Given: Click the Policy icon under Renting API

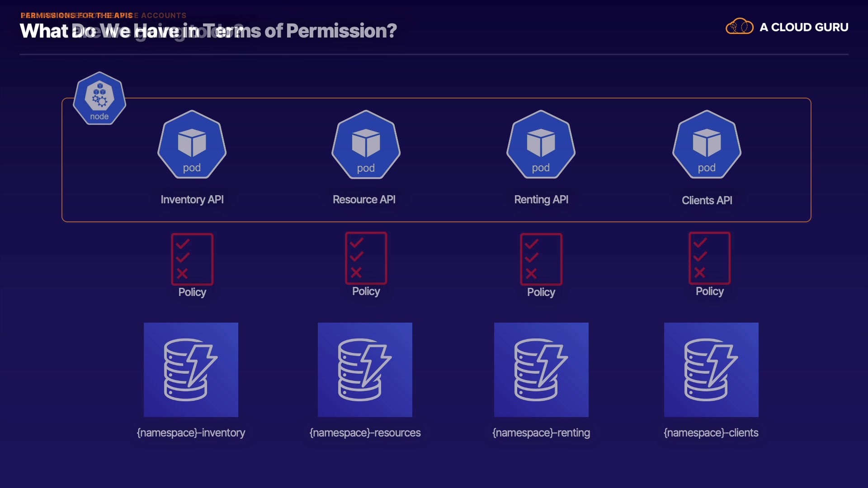Looking at the screenshot, I should pos(541,259).
